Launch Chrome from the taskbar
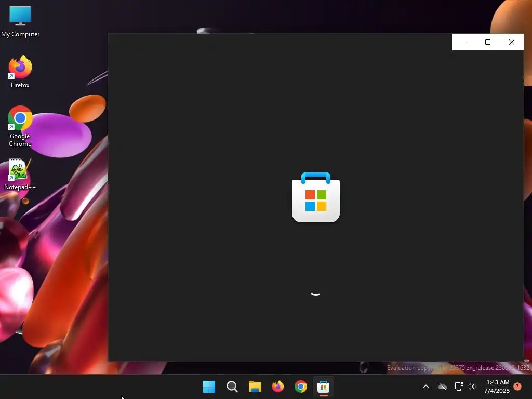The image size is (532, 399). (301, 387)
